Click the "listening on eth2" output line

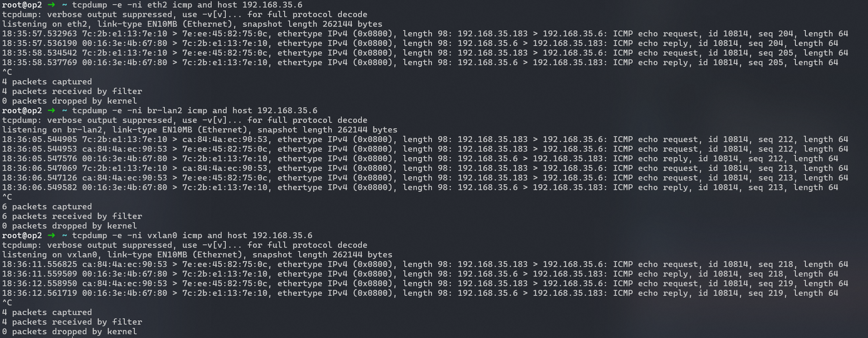coord(192,24)
